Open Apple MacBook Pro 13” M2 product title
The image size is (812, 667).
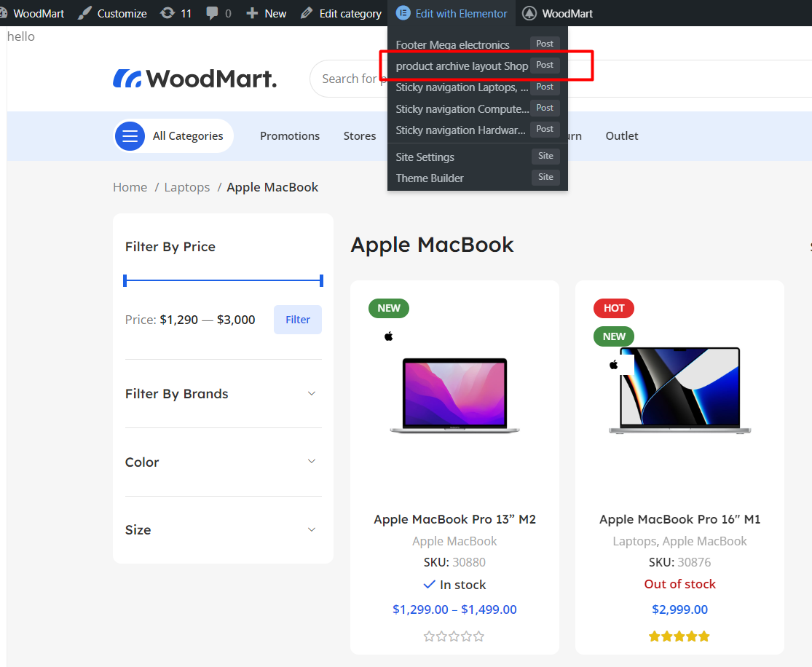454,519
